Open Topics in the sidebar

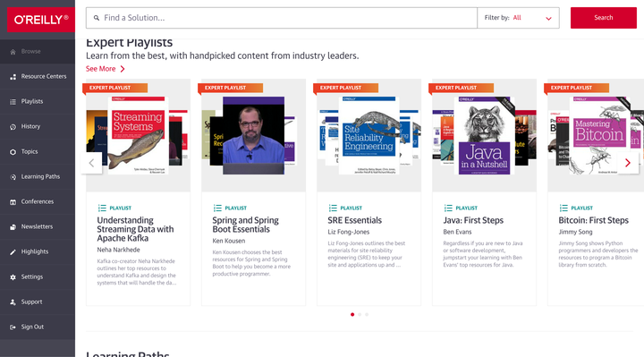pyautogui.click(x=38, y=151)
